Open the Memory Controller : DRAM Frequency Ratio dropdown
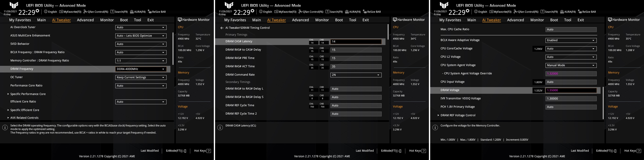Viewport: 644px width, 160px height. coord(141,61)
